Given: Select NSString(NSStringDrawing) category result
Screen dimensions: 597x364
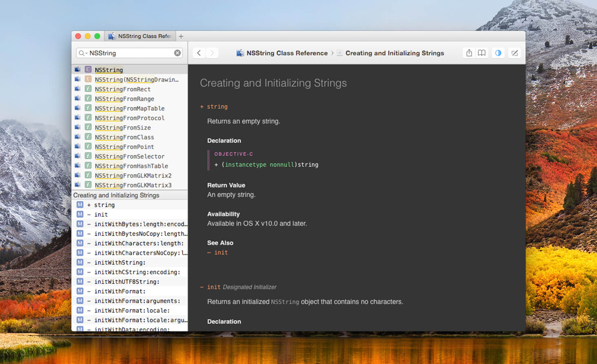Looking at the screenshot, I should pos(130,79).
